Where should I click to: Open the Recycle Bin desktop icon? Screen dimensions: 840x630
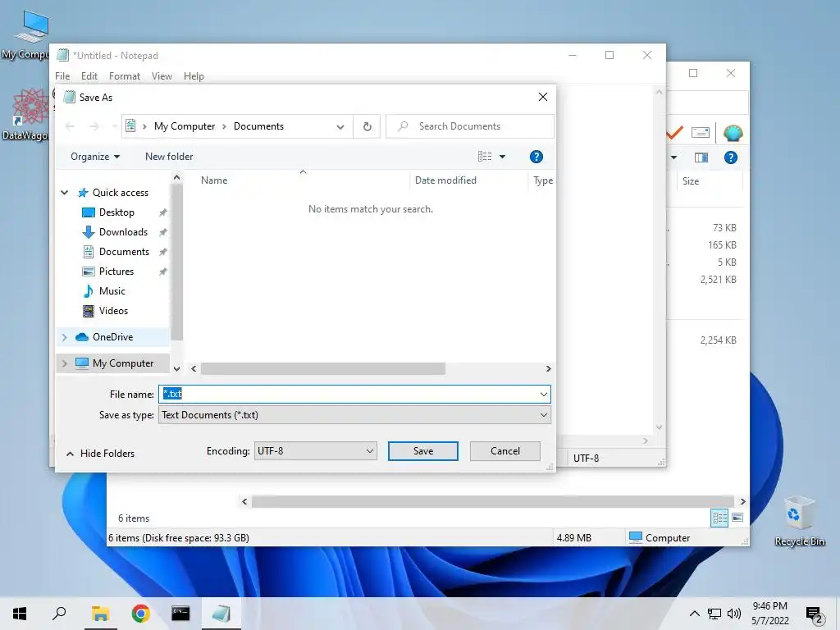799,521
